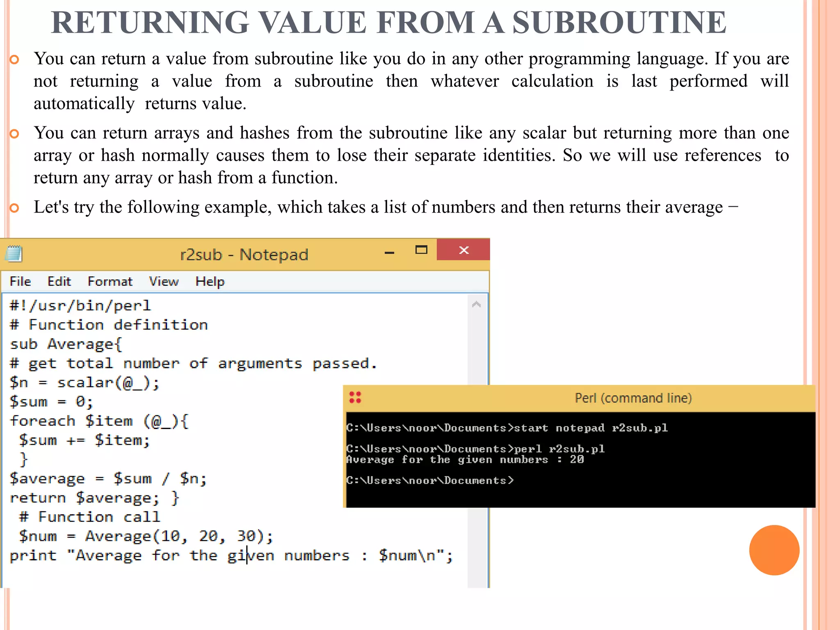Screen dimensions: 840x630
Task: Click the '#!/usr/bin/perl' line in Notepad
Action: tap(80, 306)
